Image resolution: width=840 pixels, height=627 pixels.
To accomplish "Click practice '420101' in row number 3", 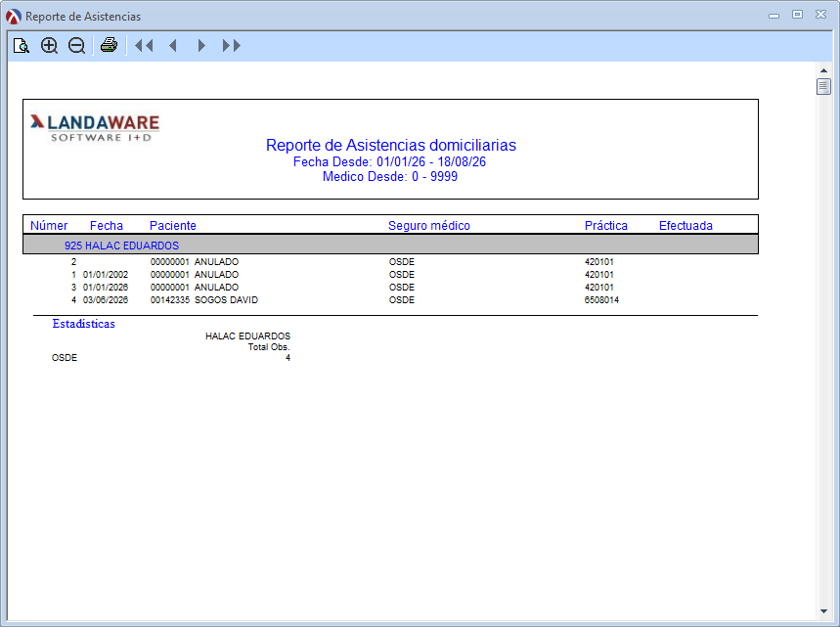I will tap(598, 288).
